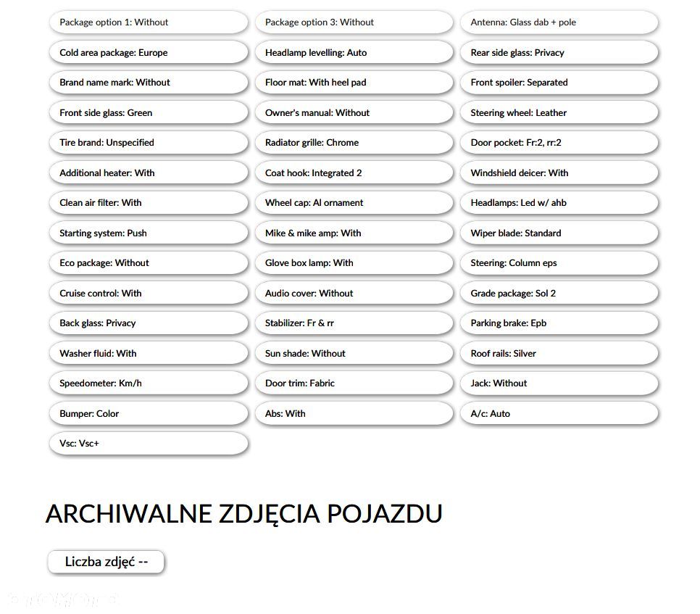Screen dimensions: 700x614
Task: Select 'Door trim: Fabric' pill
Action: click(x=354, y=383)
